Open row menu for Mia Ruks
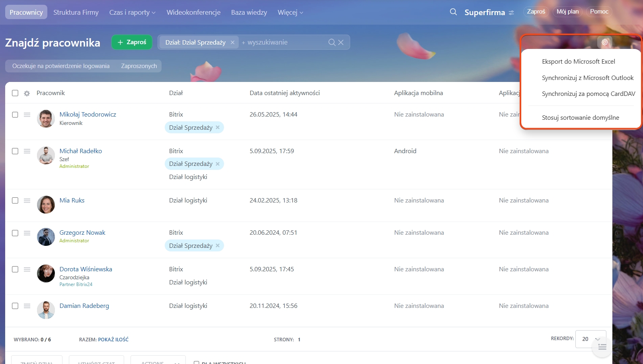Image resolution: width=643 pixels, height=364 pixels. [x=27, y=200]
